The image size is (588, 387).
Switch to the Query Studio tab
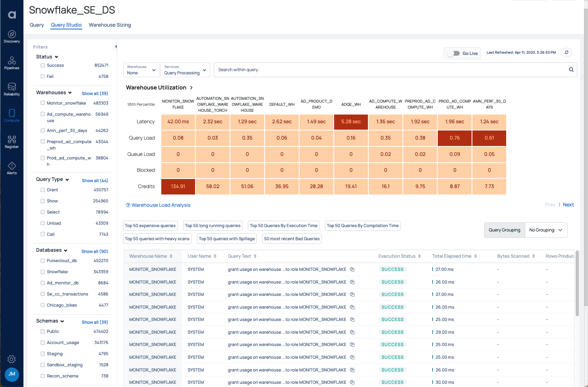(66, 25)
